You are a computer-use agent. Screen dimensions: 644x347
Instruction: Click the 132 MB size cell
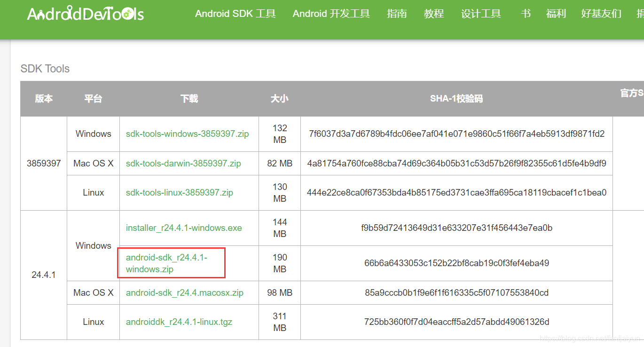tap(280, 134)
